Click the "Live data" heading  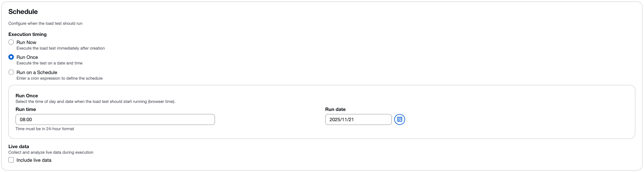[19, 147]
